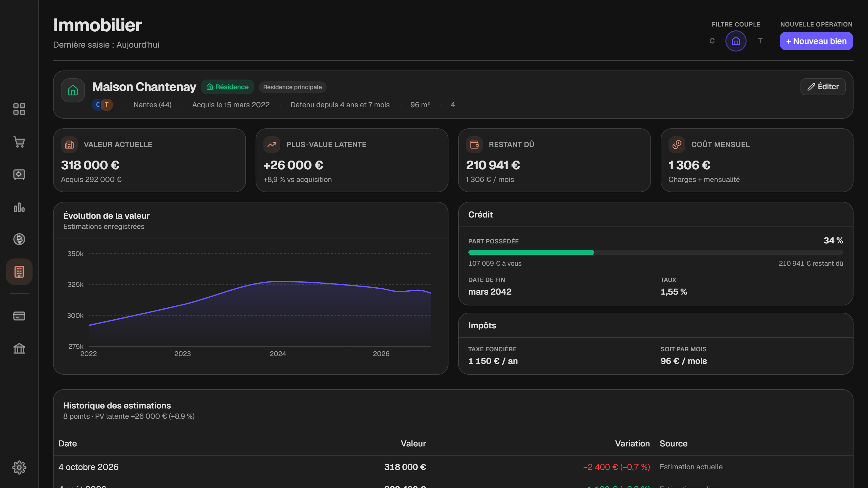Click the Éditer button

click(823, 86)
